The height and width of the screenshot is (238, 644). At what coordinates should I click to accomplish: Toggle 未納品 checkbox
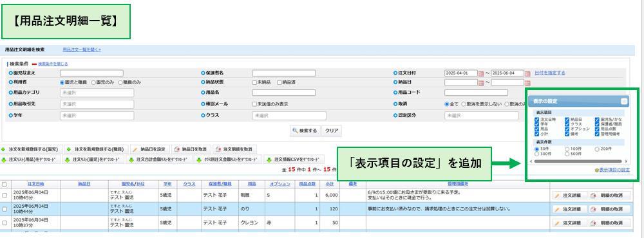click(x=254, y=82)
